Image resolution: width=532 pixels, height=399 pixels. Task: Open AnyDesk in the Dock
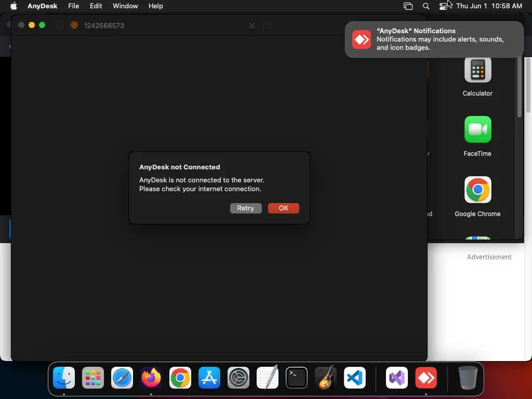coord(426,378)
